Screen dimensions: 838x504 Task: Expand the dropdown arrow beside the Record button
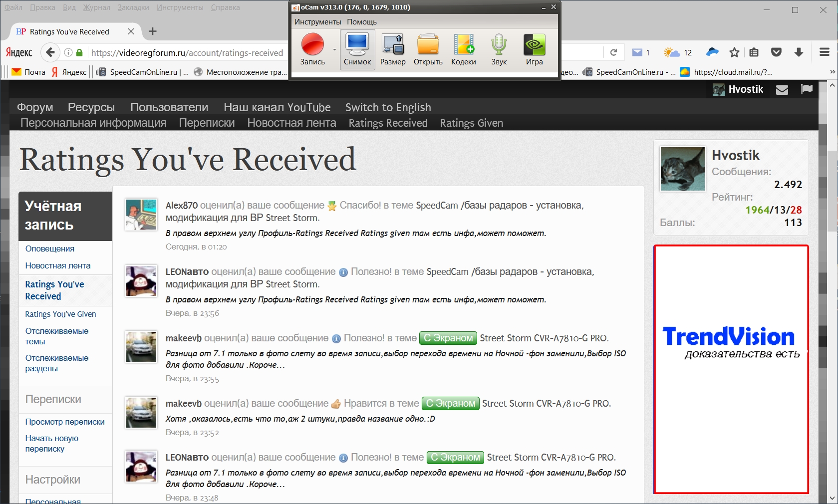[x=334, y=49]
